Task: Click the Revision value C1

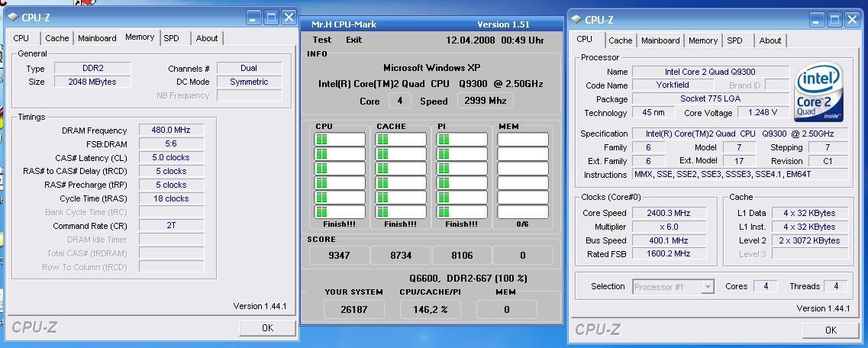Action: 828,161
